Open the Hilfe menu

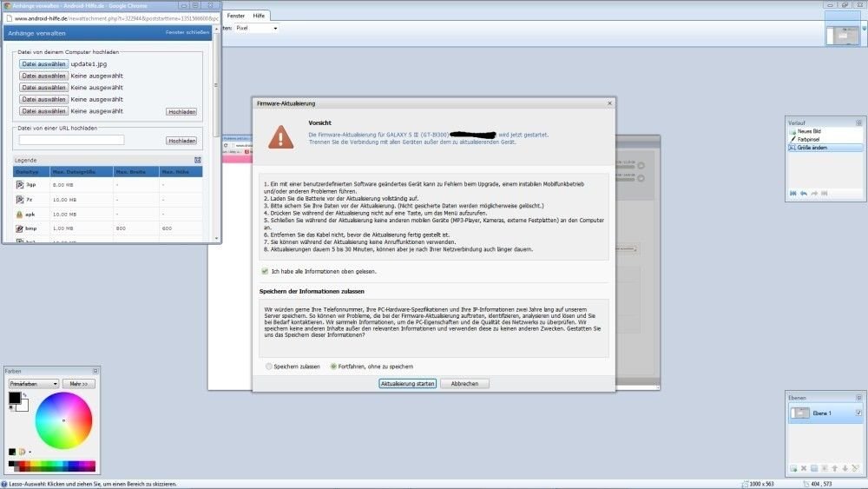259,16
